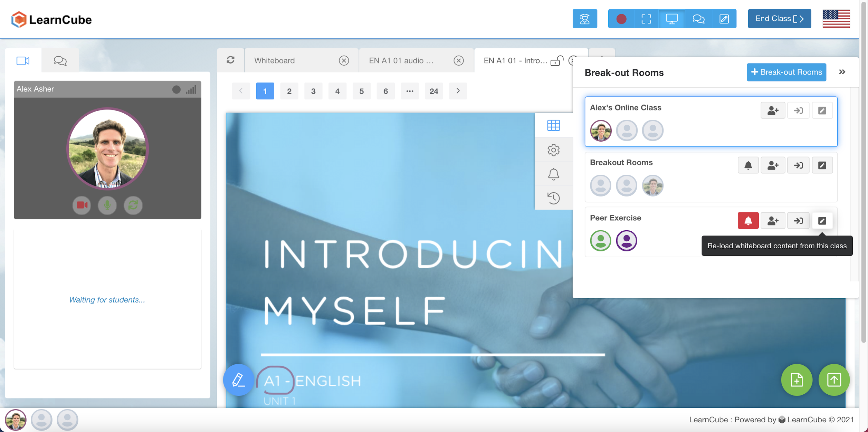Check the signal strength bars for Alex Asher
This screenshot has width=868, height=432.
(191, 90)
